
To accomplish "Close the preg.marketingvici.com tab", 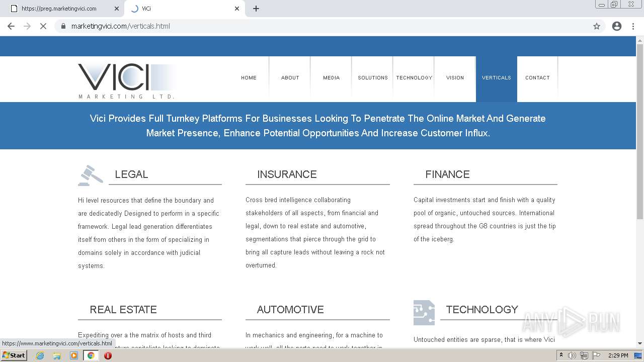I will 117,9.
